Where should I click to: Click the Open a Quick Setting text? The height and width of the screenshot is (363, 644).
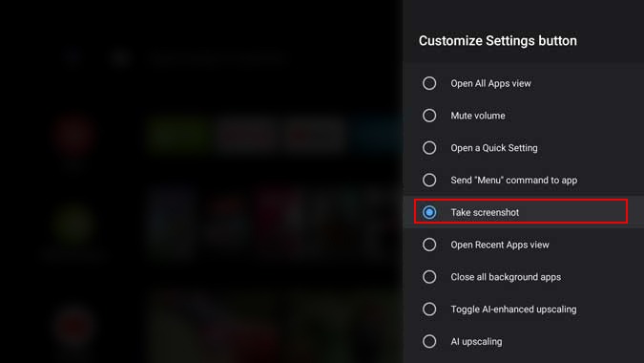pos(494,148)
